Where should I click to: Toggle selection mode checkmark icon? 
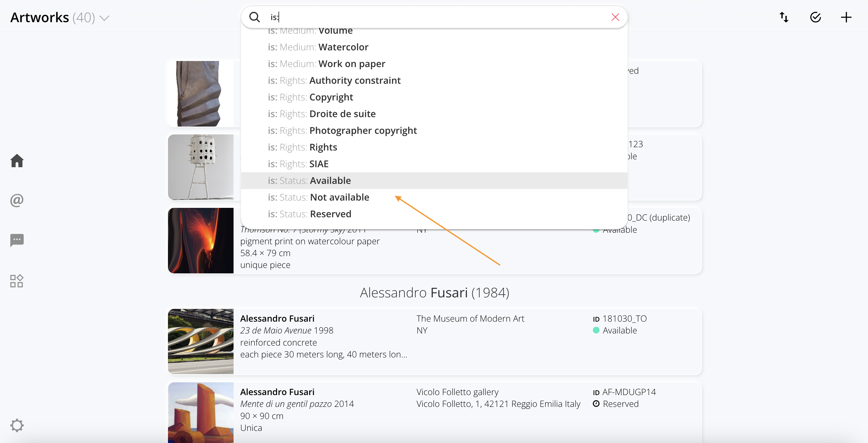pos(815,17)
